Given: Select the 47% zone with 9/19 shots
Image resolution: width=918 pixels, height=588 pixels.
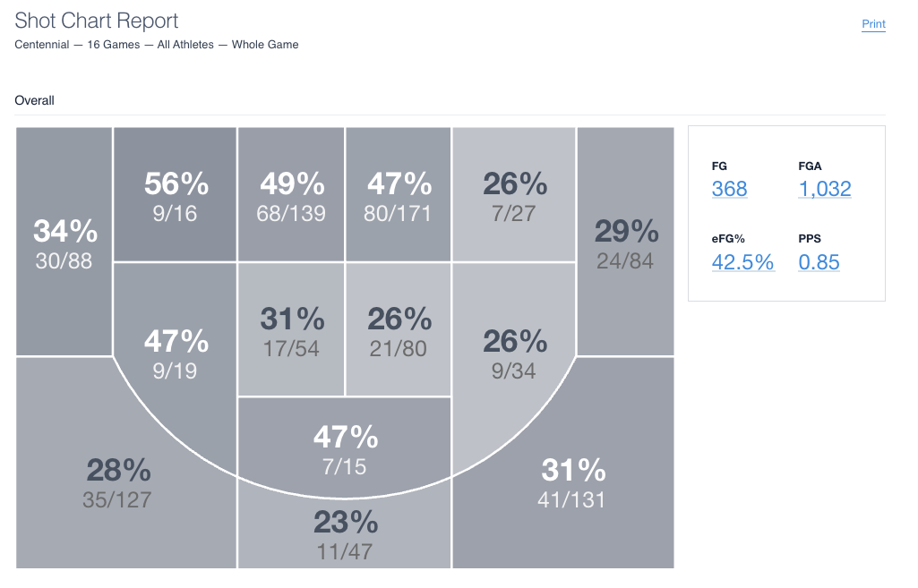Looking at the screenshot, I should click(176, 352).
